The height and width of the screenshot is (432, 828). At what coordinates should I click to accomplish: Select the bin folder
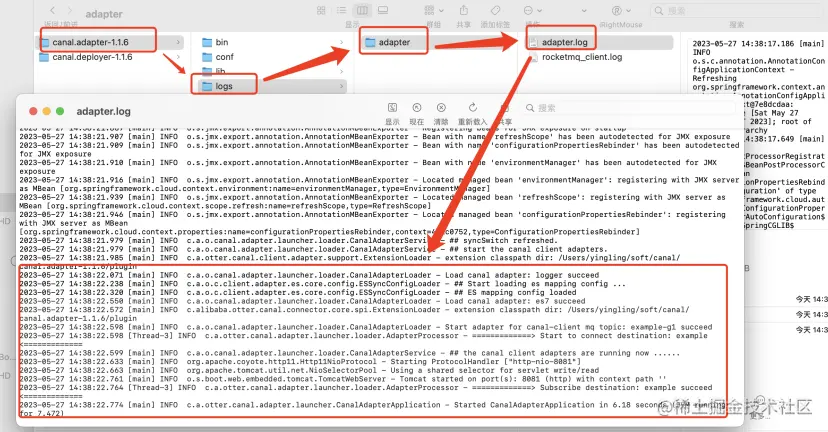[x=222, y=42]
